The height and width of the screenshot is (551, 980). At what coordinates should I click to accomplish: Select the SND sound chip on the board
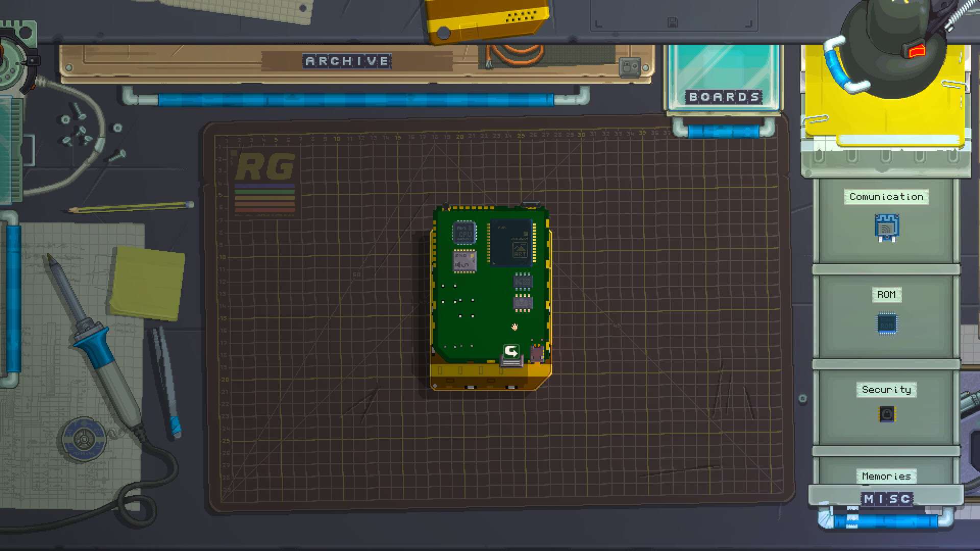coord(463,262)
